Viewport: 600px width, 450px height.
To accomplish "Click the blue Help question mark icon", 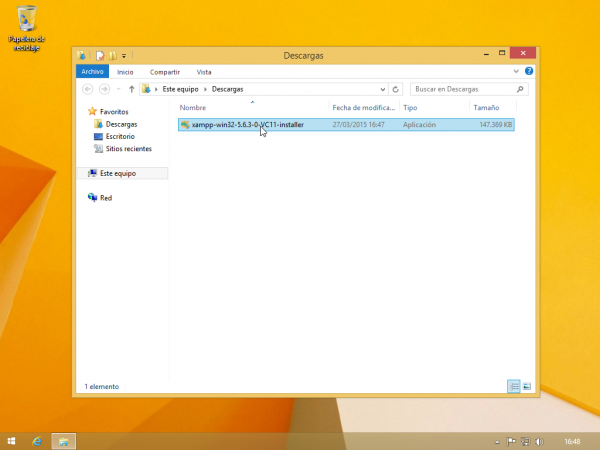I will 529,71.
